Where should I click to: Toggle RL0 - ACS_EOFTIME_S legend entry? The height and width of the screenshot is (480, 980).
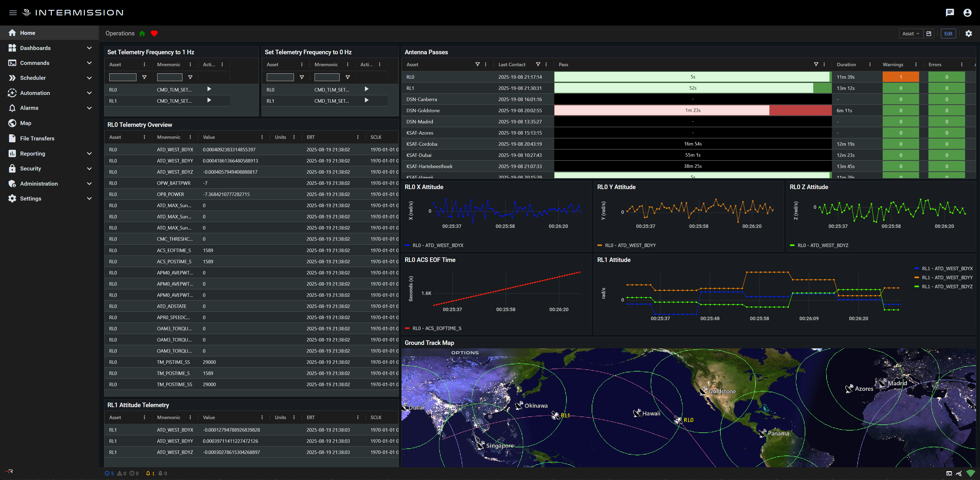[x=433, y=328]
